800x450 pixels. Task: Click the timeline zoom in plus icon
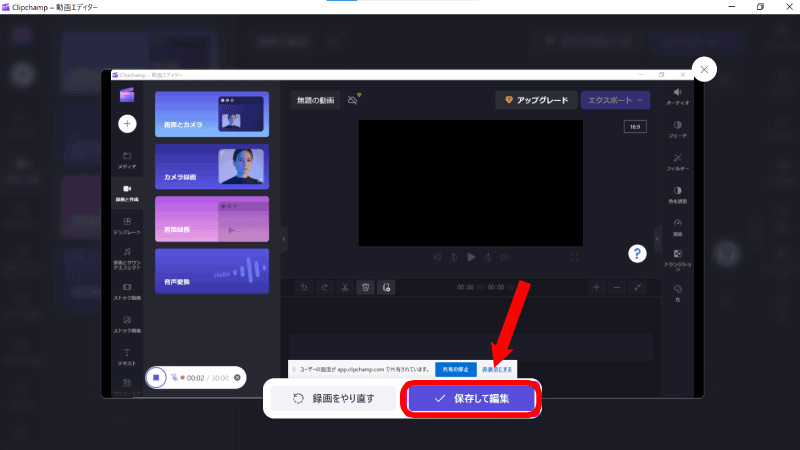pos(596,287)
